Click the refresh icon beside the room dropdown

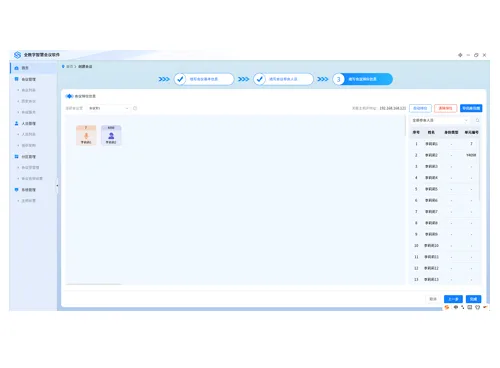(135, 108)
